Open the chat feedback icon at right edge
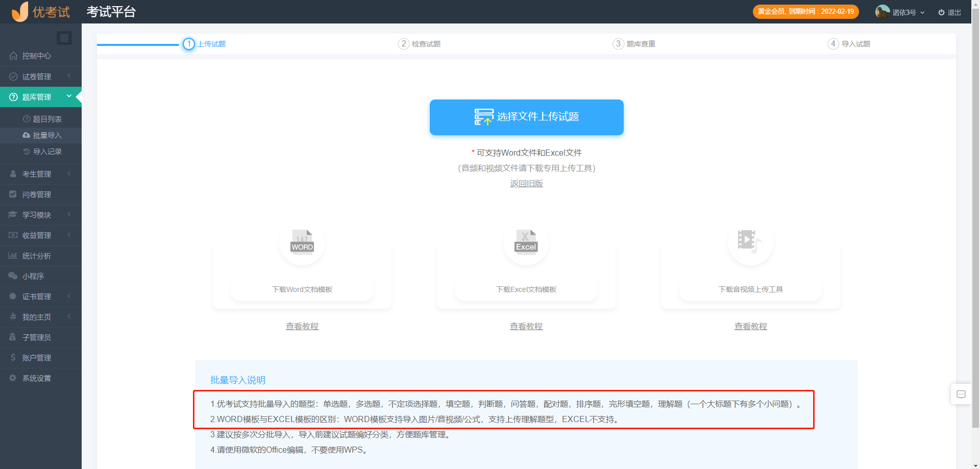 point(961,394)
